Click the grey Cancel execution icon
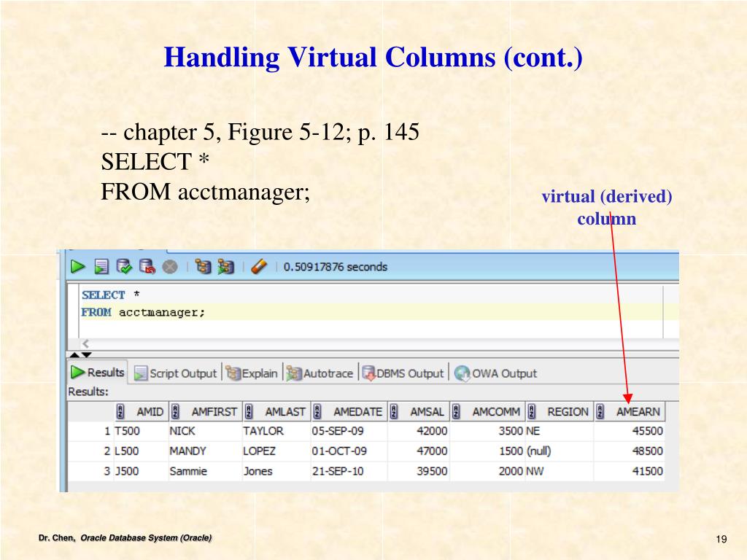Viewport: 747px width, 560px height. click(x=170, y=267)
